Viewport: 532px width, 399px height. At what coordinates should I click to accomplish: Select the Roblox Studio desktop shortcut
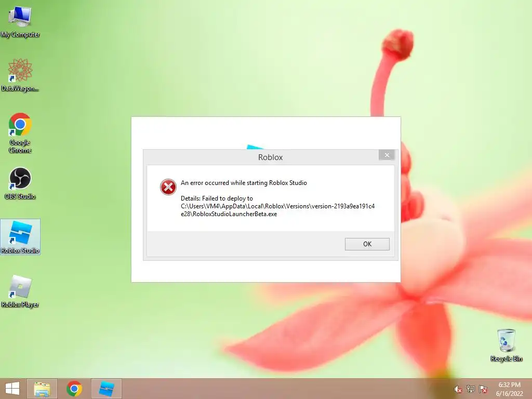[x=20, y=237]
